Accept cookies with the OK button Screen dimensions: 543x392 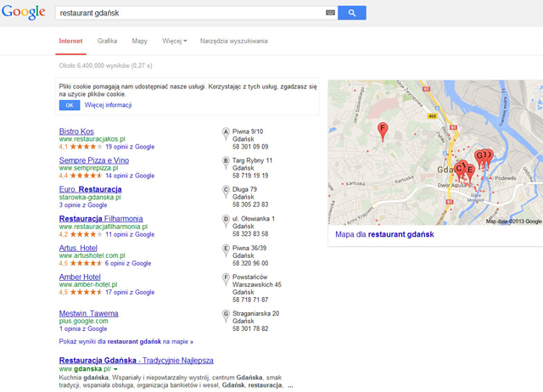(x=70, y=105)
